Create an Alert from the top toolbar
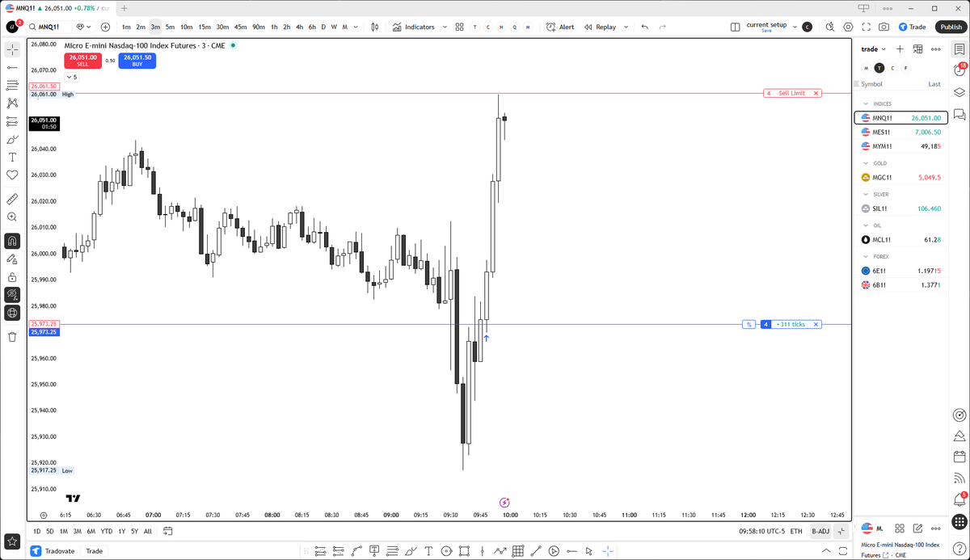The image size is (970, 560). coord(560,27)
